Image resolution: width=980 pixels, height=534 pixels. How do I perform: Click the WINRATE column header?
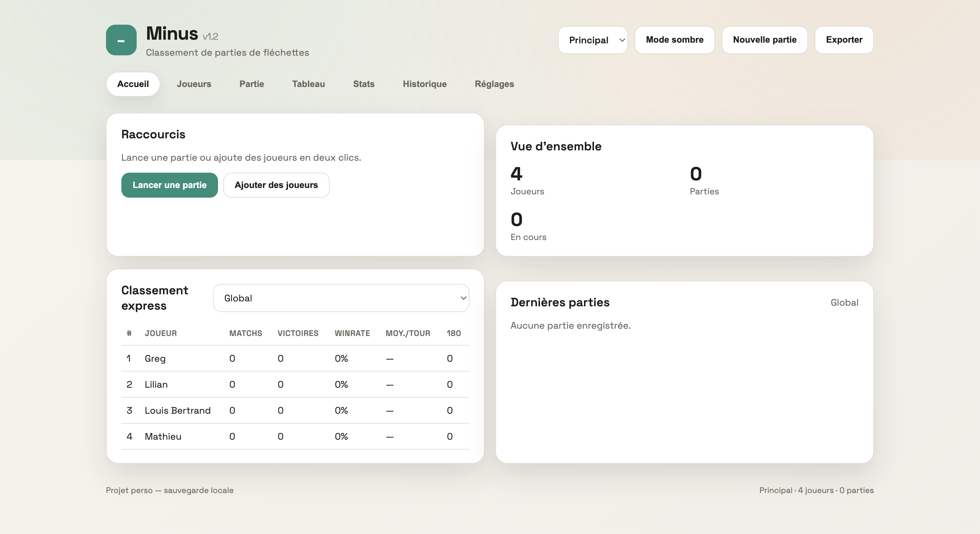[x=352, y=333]
